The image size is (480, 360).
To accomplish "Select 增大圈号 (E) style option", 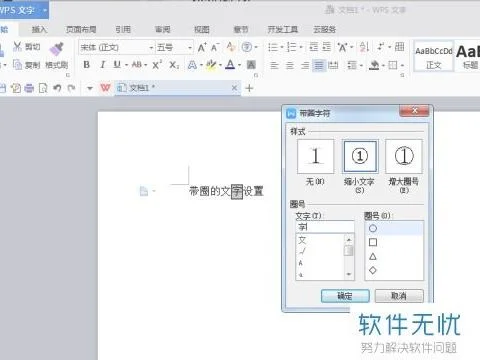I will 404,157.
